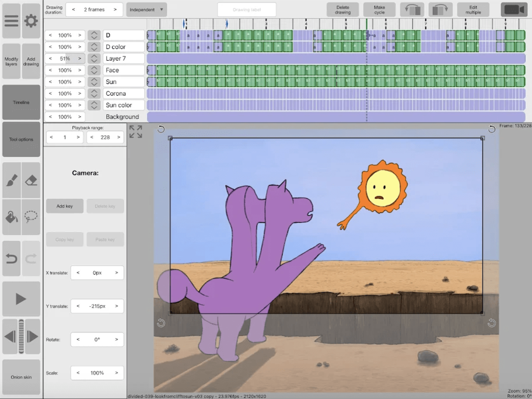Open the Modify layers menu
Image resolution: width=532 pixels, height=399 pixels.
point(11,61)
